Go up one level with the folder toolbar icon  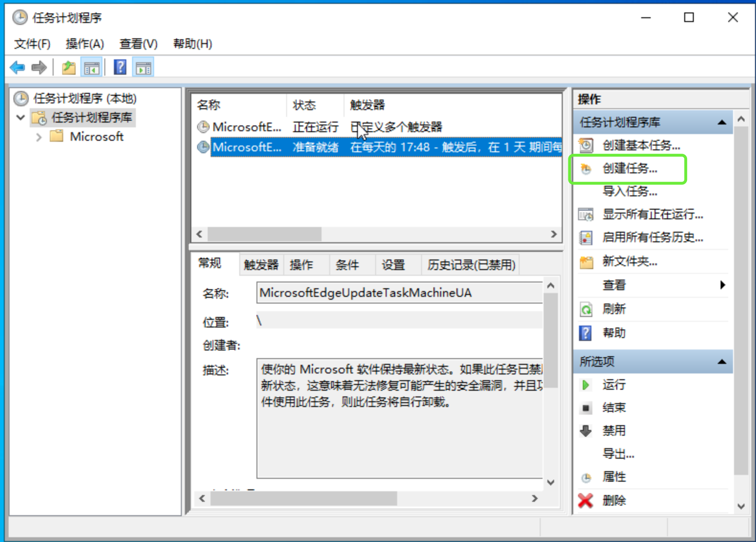pyautogui.click(x=69, y=68)
